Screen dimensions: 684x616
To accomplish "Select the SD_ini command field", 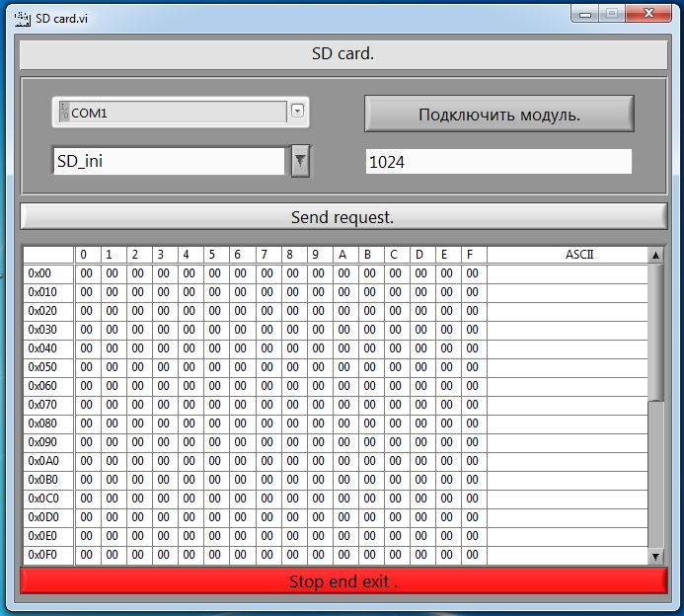I will tap(169, 161).
